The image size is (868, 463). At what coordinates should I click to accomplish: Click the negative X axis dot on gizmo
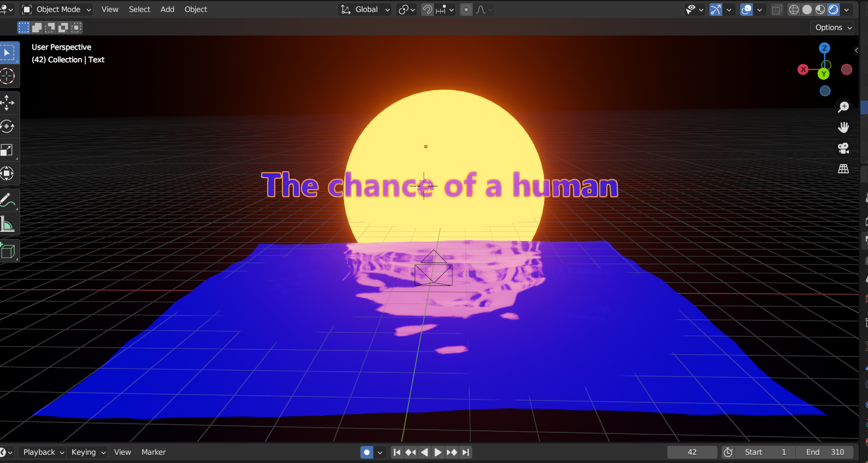pos(847,69)
